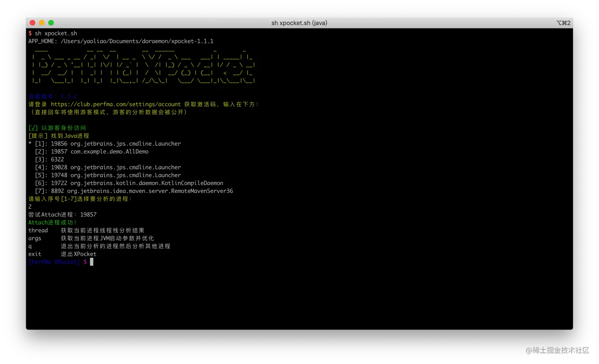Screen dimensions: 599x364
Task: Click the window title 'sh xpocket.sh (java)'
Action: point(299,23)
